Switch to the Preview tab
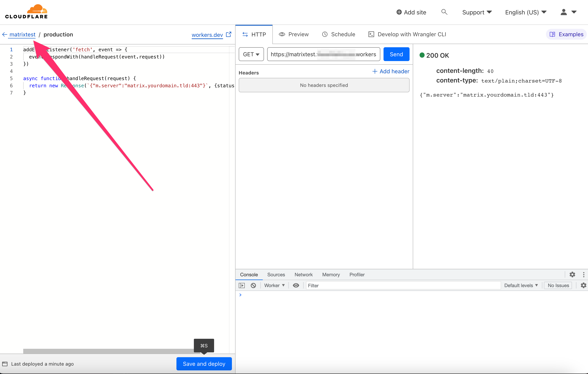Screen dimensions: 588x374 (294, 34)
